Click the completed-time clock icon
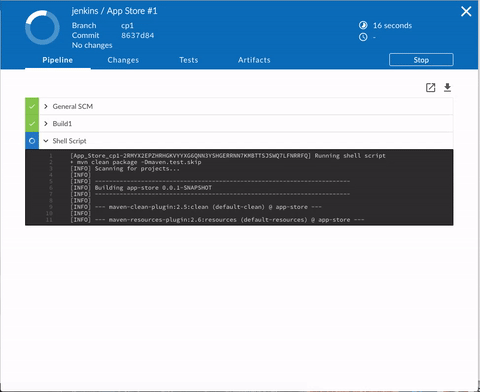The height and width of the screenshot is (392, 480). tap(363, 37)
